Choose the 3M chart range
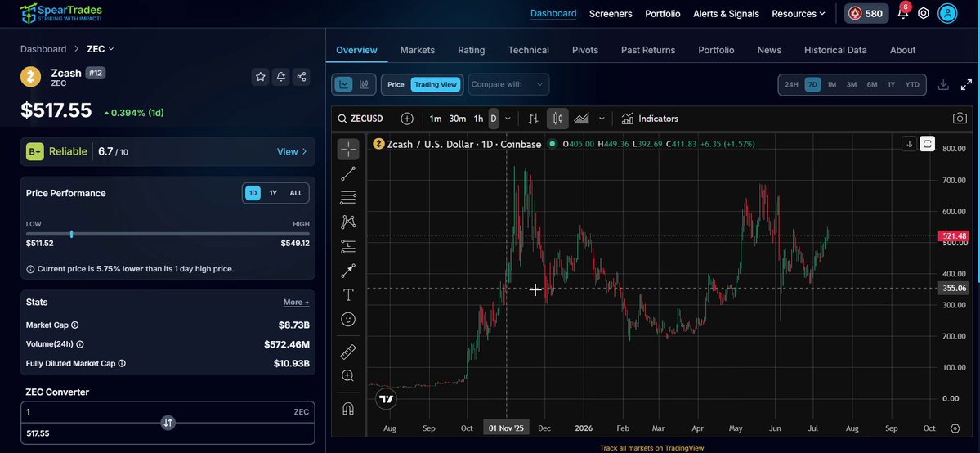Viewport: 980px width, 453px height. coord(851,84)
